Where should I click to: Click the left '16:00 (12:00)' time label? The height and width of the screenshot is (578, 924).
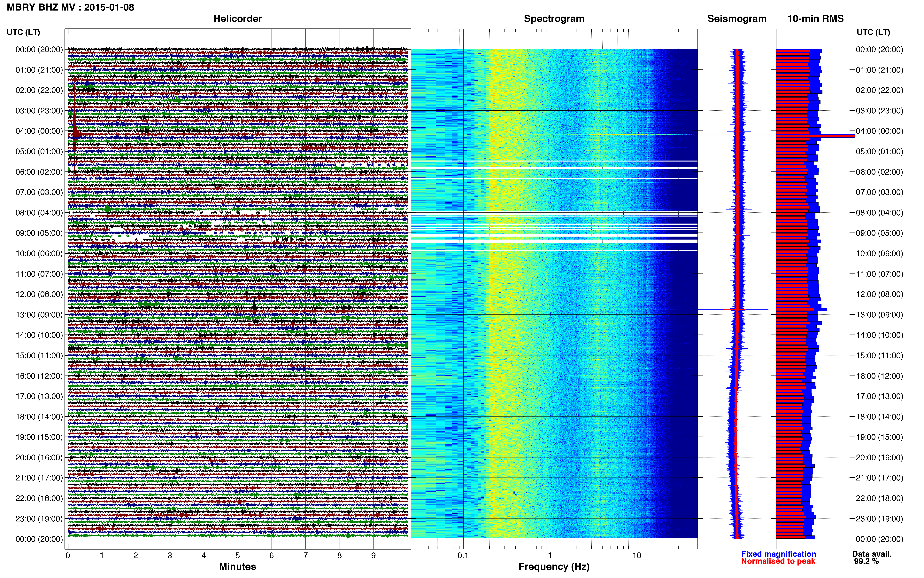[x=39, y=376]
